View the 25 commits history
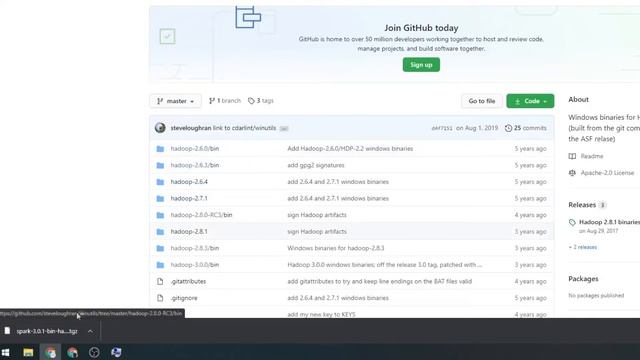Viewport: 640px width, 360px height. coord(526,128)
